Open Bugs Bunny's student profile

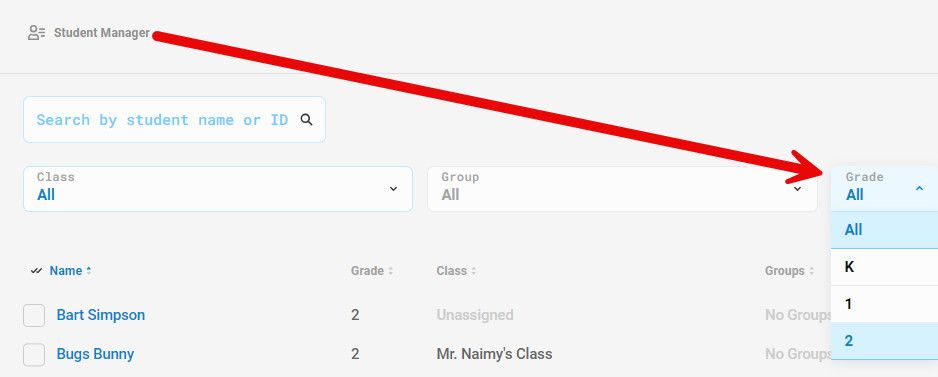(x=95, y=354)
